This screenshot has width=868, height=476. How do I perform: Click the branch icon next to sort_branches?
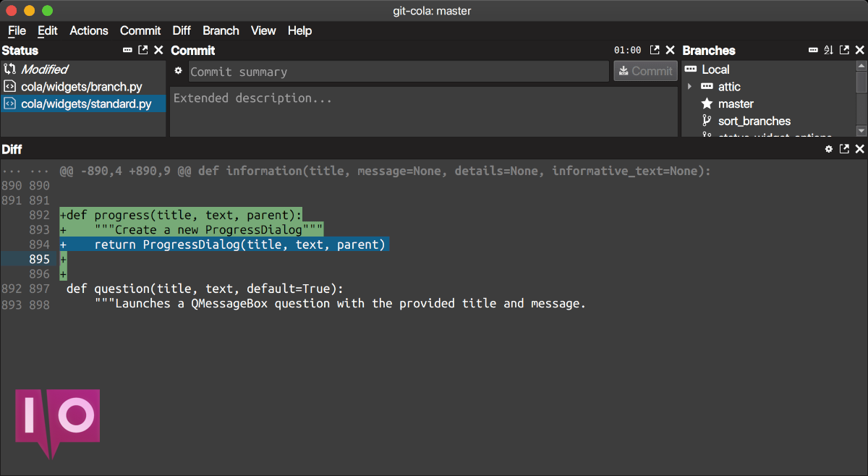pos(707,121)
